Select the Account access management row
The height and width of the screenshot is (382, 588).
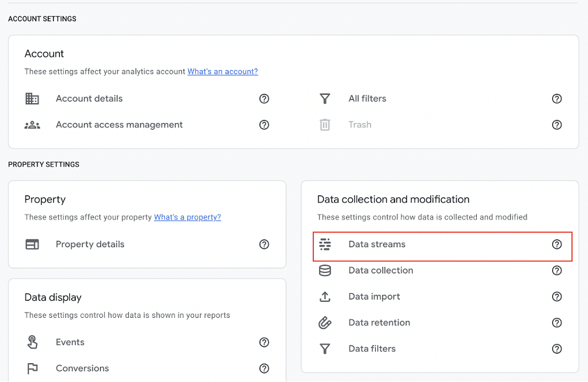click(119, 124)
